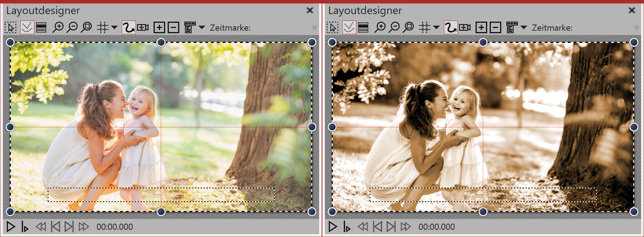The image size is (644, 237).
Task: Click camera pan icon in left Layoutdesigner
Action: click(143, 27)
